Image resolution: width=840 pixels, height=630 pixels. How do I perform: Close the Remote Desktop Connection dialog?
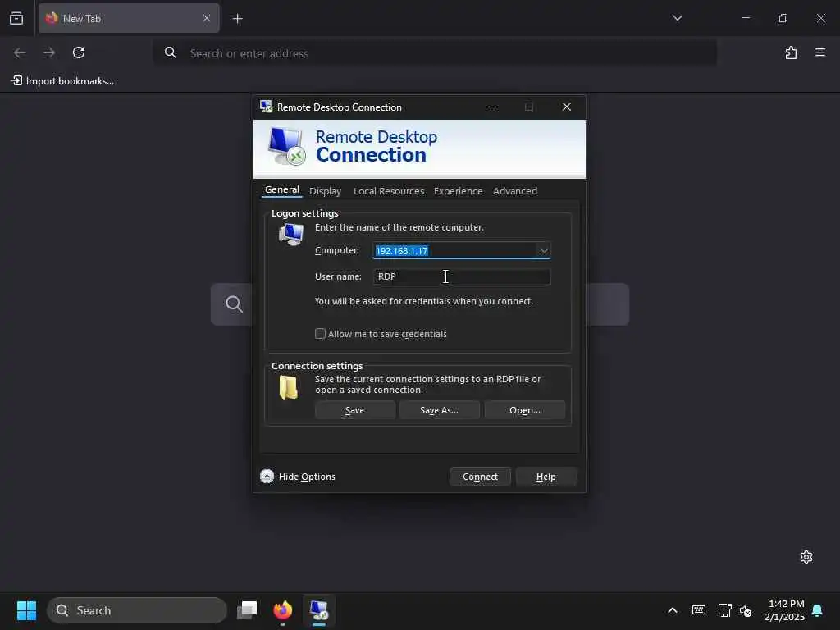(x=566, y=107)
